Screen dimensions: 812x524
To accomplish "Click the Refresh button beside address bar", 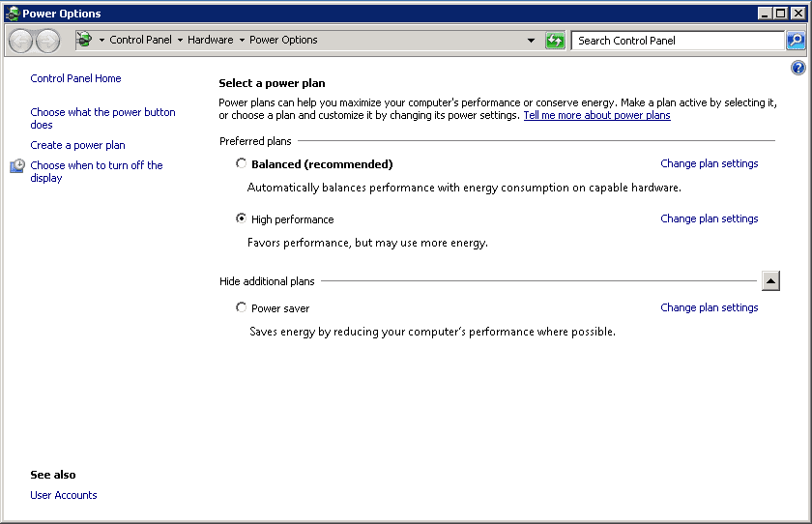I will pyautogui.click(x=555, y=41).
